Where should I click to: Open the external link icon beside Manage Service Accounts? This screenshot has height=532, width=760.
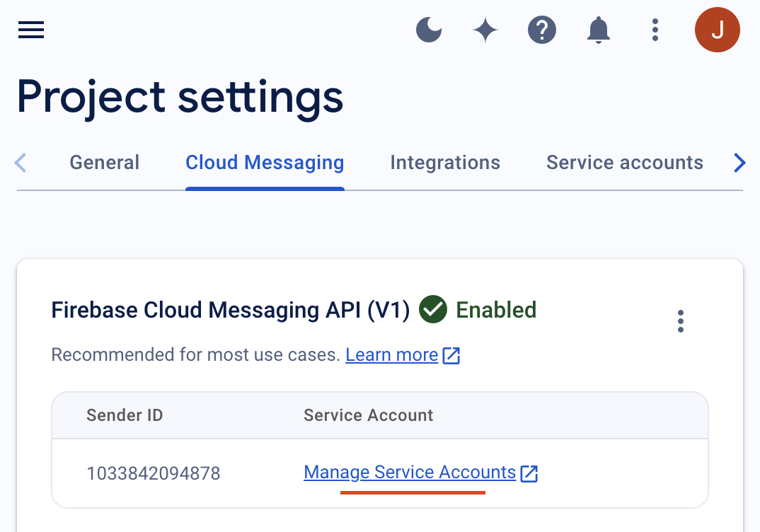529,473
